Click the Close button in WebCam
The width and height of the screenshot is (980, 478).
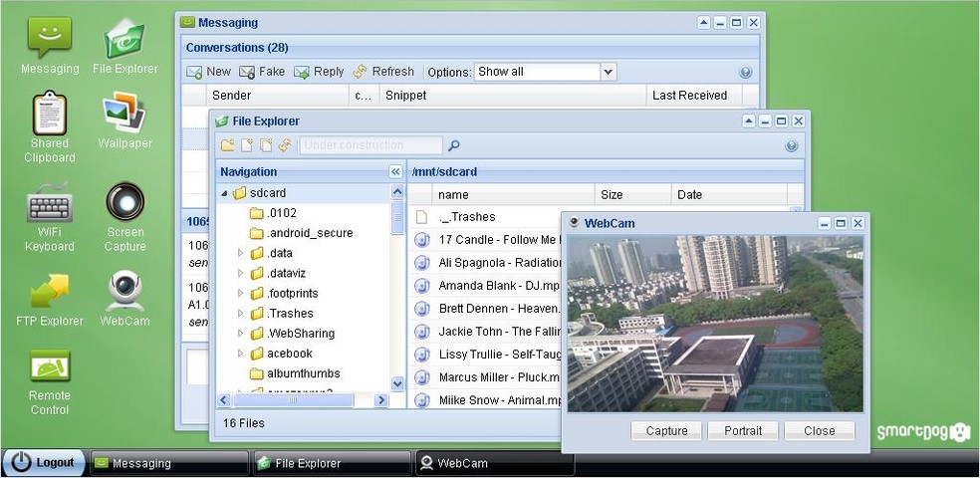point(820,431)
